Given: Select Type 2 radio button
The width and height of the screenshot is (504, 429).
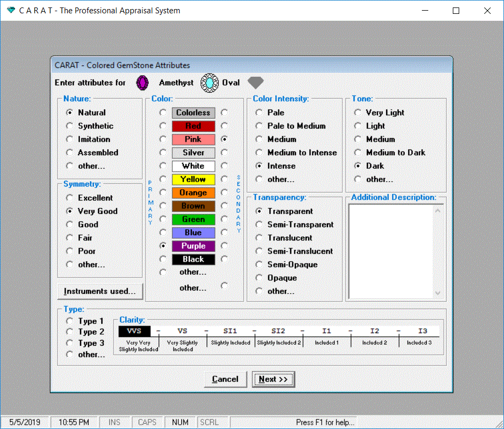Looking at the screenshot, I should [69, 332].
